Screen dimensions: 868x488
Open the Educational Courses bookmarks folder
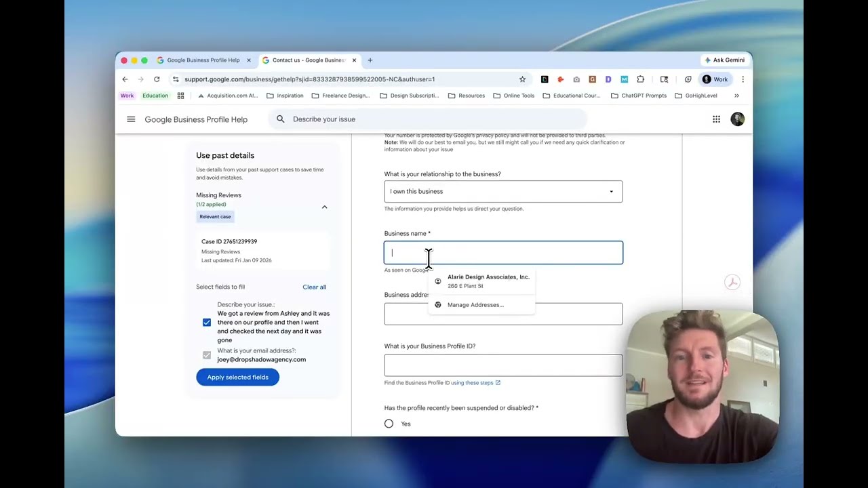click(x=572, y=96)
